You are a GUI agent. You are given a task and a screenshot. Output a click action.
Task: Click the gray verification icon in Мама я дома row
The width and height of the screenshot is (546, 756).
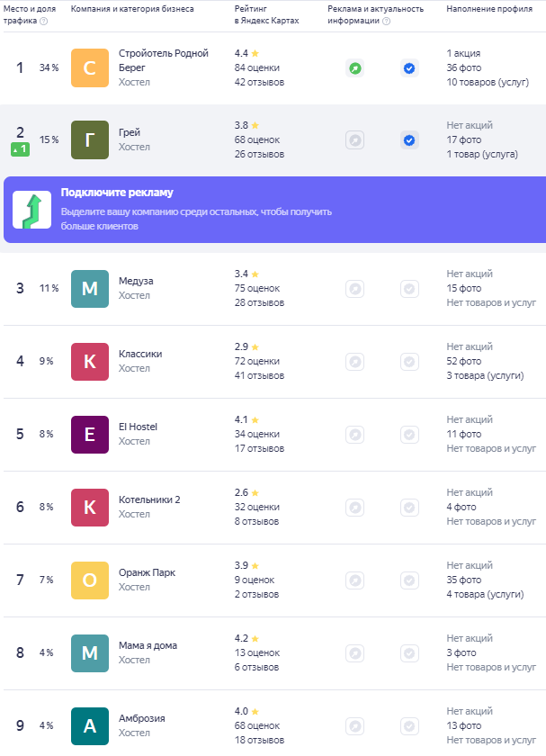pos(409,653)
